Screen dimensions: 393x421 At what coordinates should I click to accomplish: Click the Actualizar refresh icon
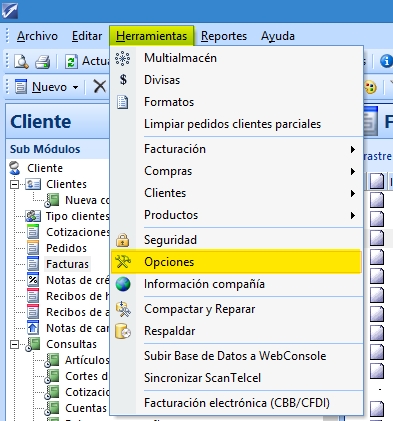(71, 62)
